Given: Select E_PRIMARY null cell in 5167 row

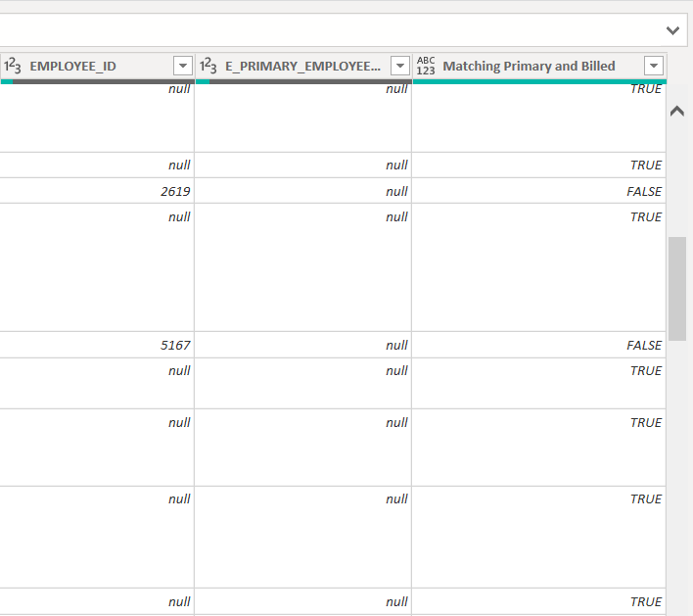Looking at the screenshot, I should click(x=303, y=345).
